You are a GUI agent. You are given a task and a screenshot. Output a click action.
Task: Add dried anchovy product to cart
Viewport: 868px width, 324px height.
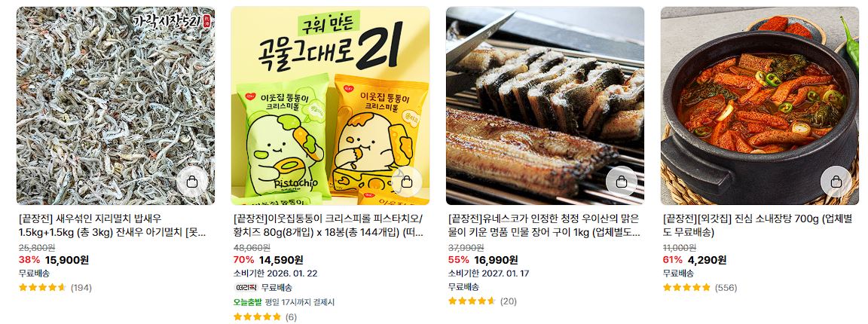point(192,182)
